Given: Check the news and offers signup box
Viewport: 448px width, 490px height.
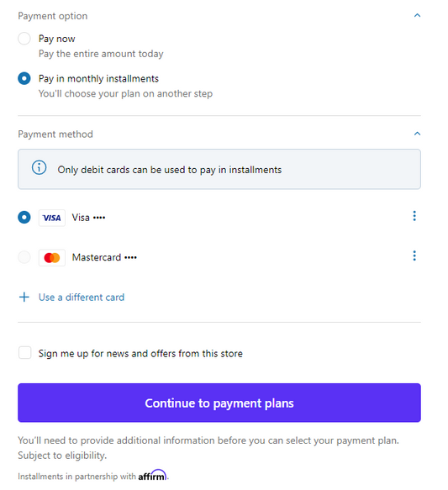Looking at the screenshot, I should tap(24, 352).
